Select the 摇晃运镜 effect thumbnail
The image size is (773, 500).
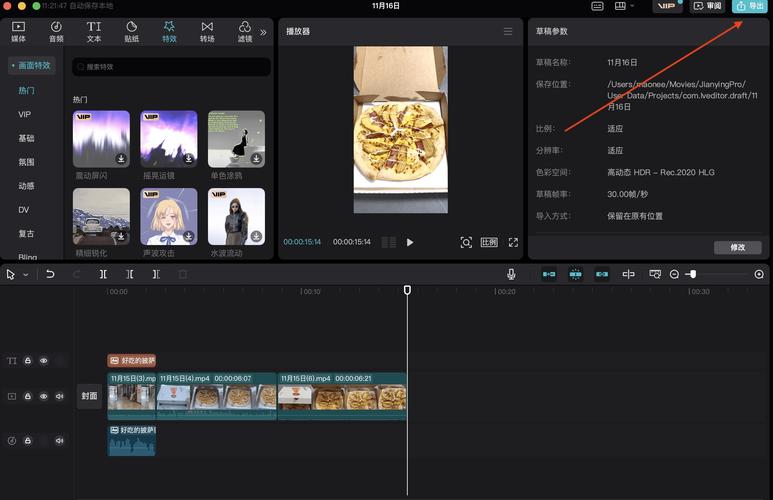(x=169, y=139)
